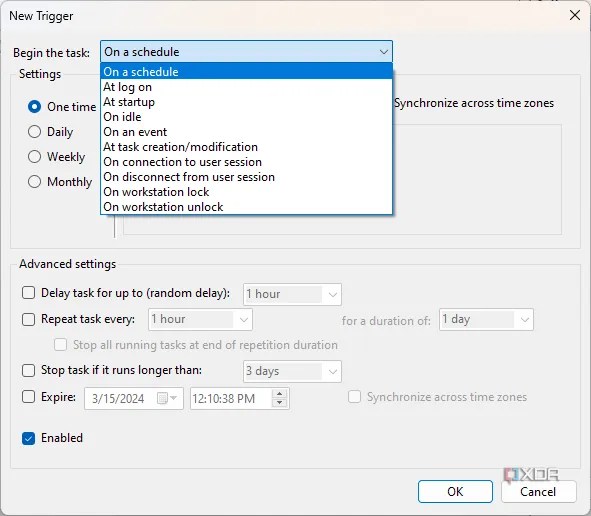591x516 pixels.
Task: Uncheck the Enabled checkbox
Action: (28, 438)
